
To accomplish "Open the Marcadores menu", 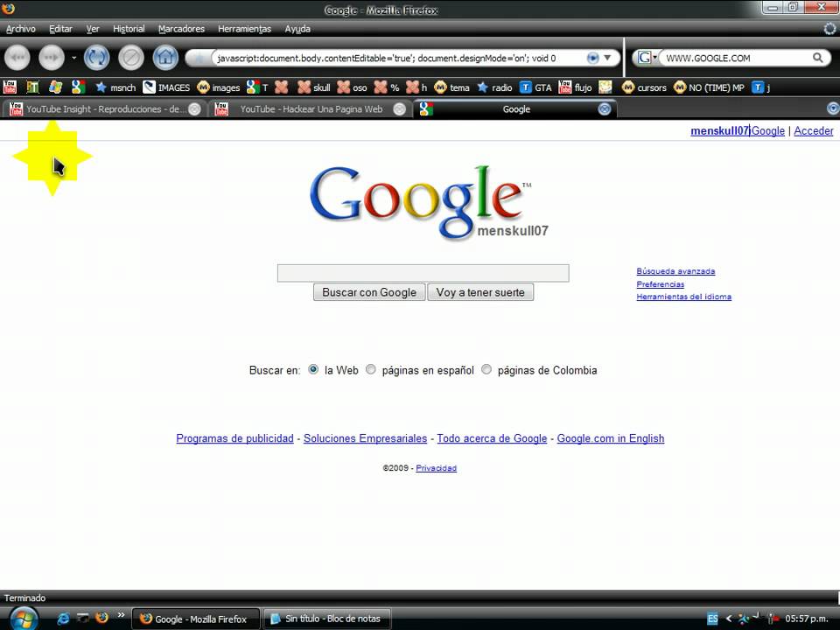I will coord(181,29).
